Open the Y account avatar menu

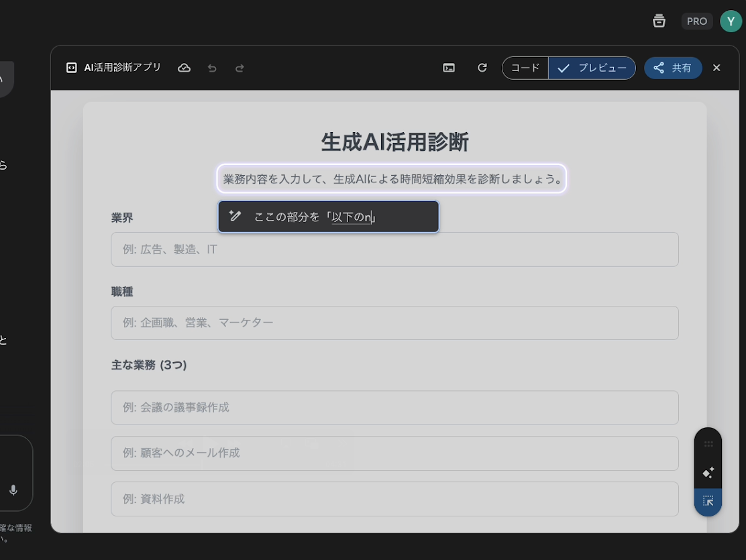click(731, 21)
